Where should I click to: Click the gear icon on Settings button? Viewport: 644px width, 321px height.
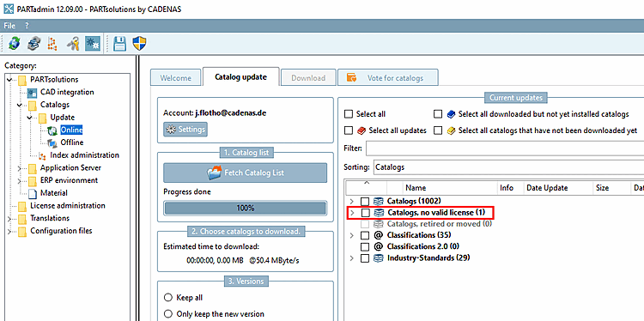click(x=171, y=130)
